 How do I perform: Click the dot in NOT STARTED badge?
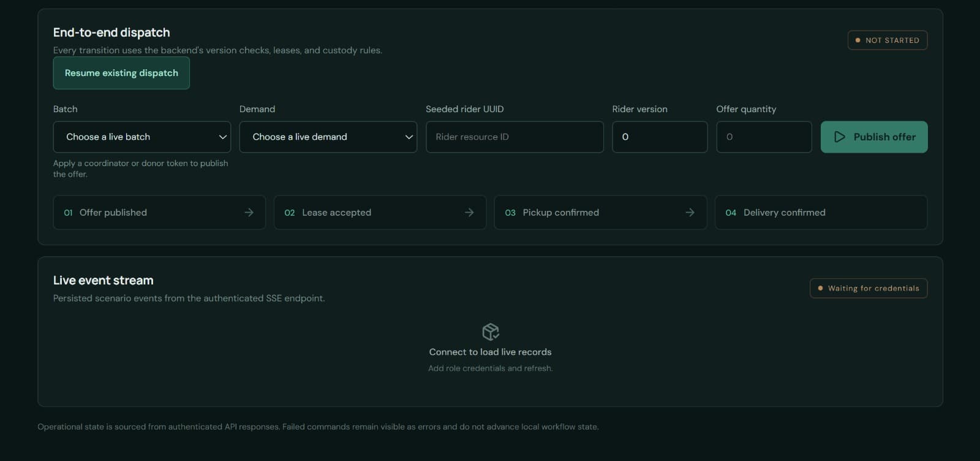click(858, 40)
